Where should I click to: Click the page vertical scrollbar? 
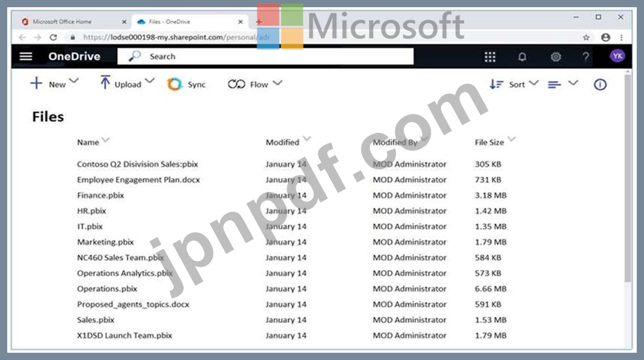point(628,178)
